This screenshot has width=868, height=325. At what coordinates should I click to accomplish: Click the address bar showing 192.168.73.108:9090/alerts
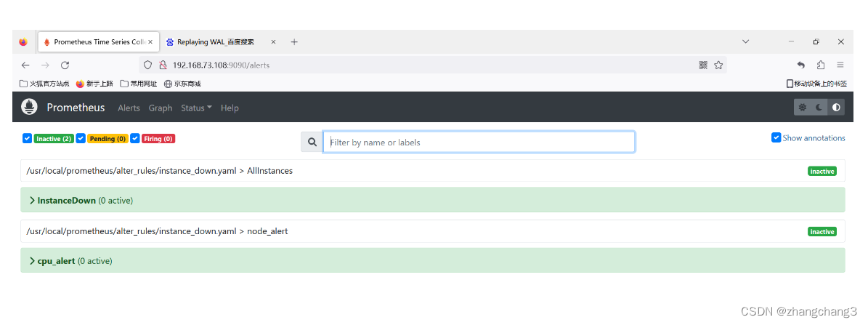click(x=431, y=65)
